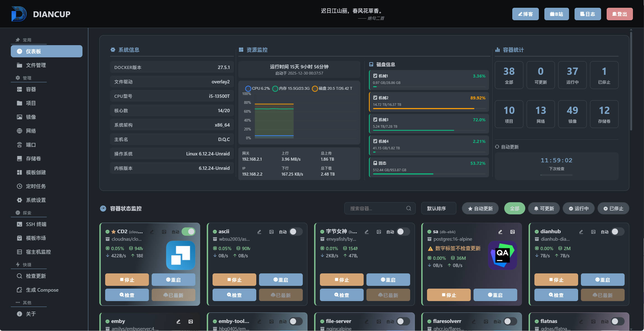
Task: Enable auto-update toggle for ascii container
Action: pos(296,232)
